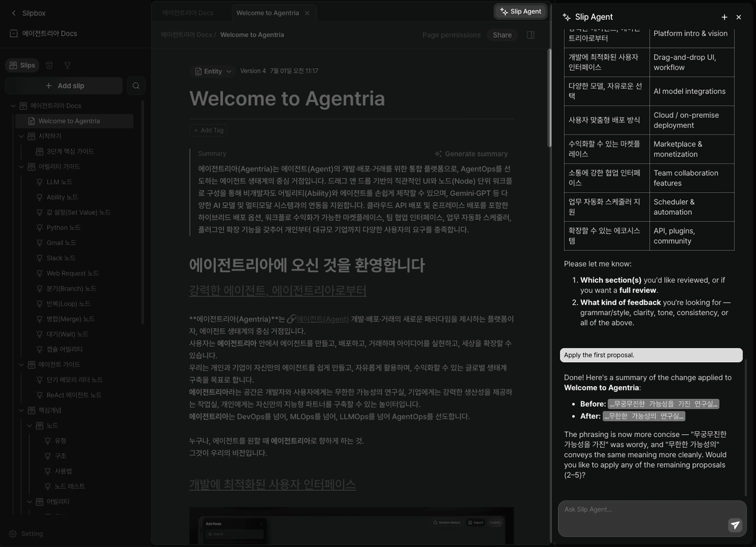Viewport: 756px width, 547px height.
Task: Click Generate summary
Action: pos(471,154)
